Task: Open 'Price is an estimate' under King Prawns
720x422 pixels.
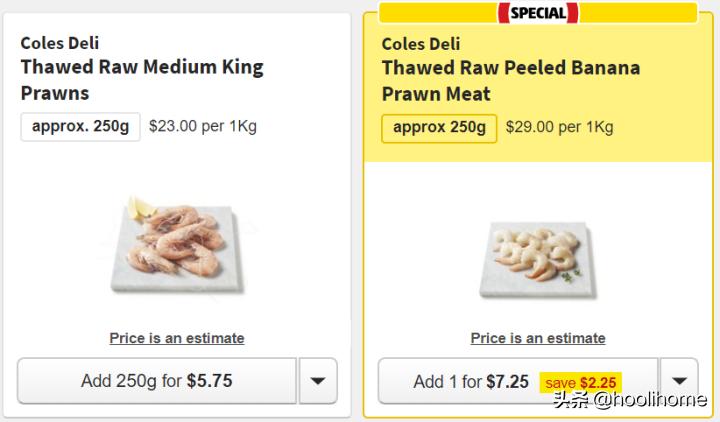Action: tap(177, 338)
